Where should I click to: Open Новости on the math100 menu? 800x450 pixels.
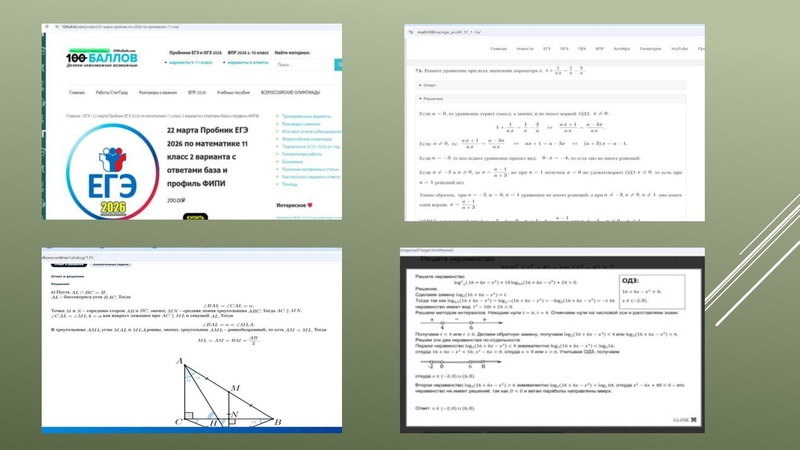(524, 48)
